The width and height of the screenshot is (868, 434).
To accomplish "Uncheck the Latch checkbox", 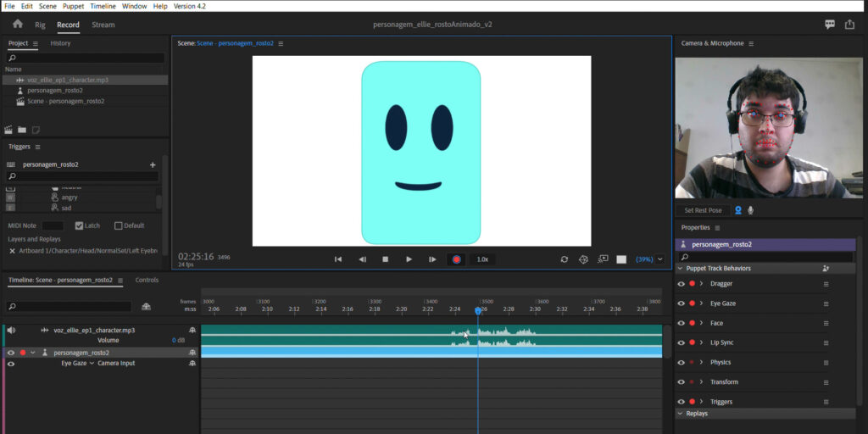I will point(80,225).
